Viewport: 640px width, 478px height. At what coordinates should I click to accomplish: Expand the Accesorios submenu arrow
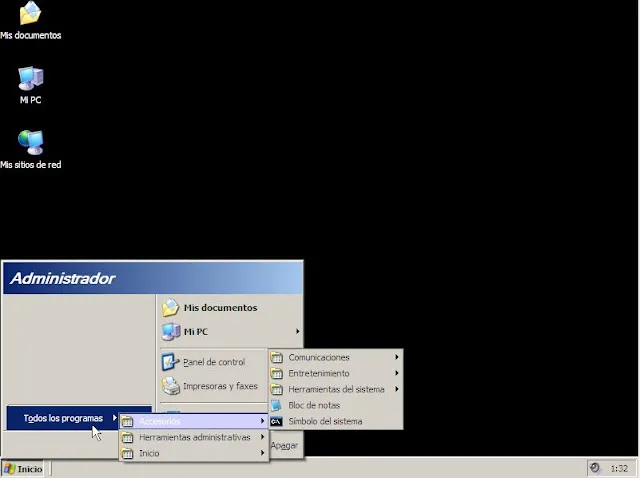click(262, 421)
